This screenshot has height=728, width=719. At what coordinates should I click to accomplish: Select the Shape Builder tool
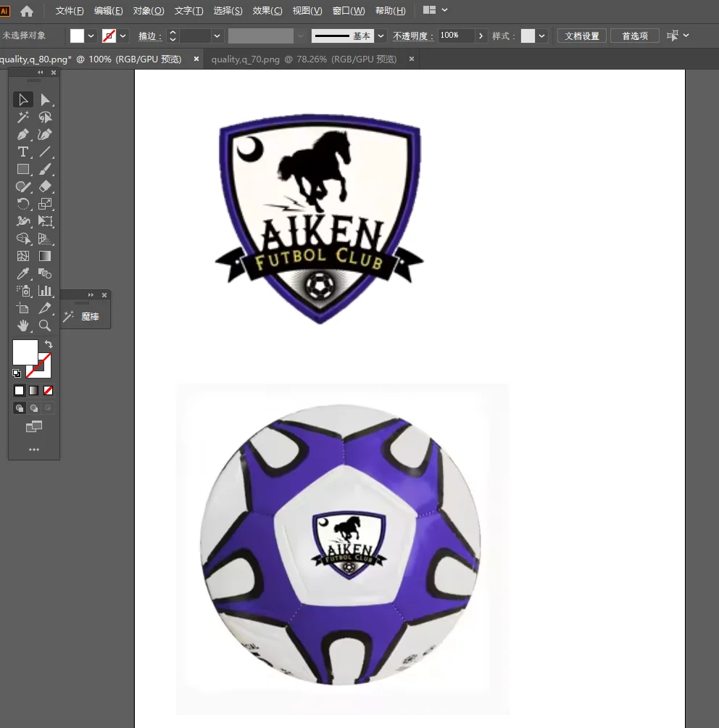pyautogui.click(x=22, y=239)
